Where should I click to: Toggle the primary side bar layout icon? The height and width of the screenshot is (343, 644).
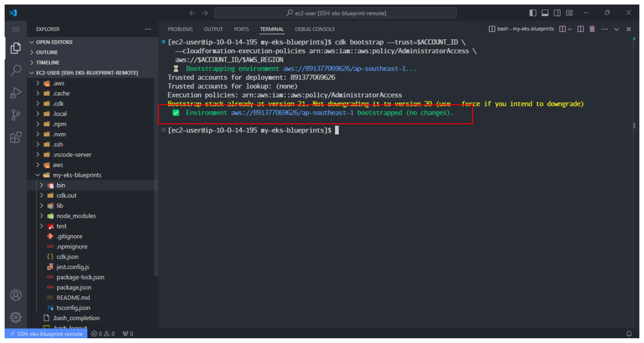click(x=532, y=13)
